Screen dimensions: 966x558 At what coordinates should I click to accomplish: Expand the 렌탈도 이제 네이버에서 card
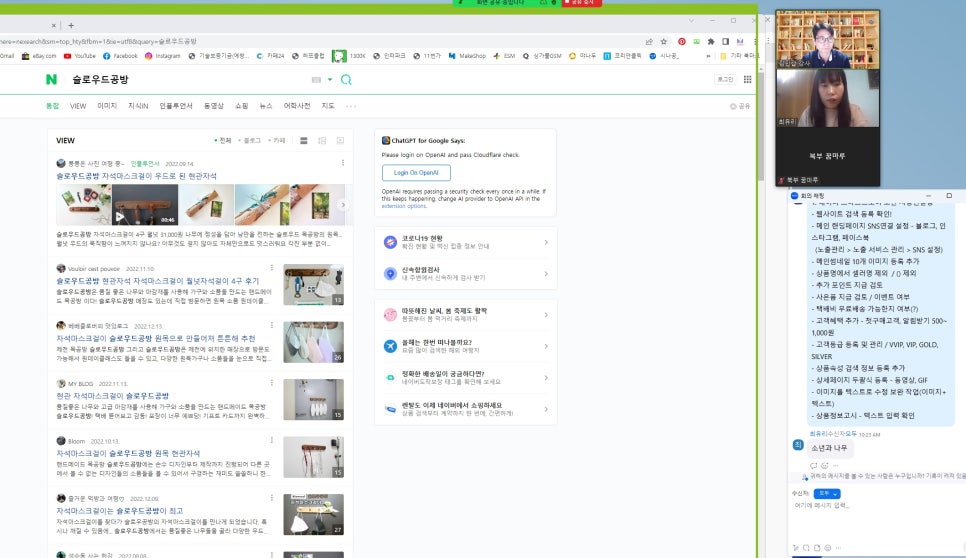point(466,409)
